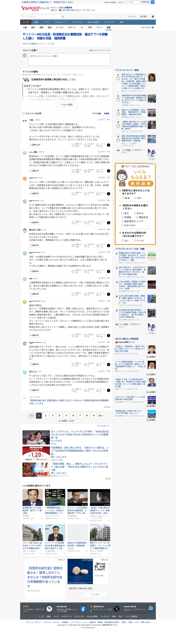The width and height of the screenshot is (176, 644).
Task: Open the スポーツ category tab
Action: click(x=72, y=27)
